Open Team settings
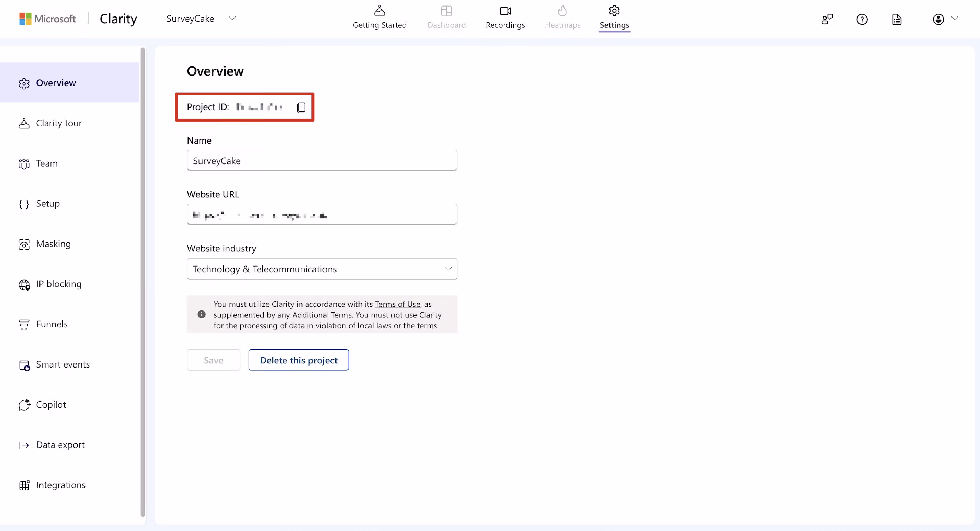Screen dimensions: 980x531 click(x=70, y=163)
